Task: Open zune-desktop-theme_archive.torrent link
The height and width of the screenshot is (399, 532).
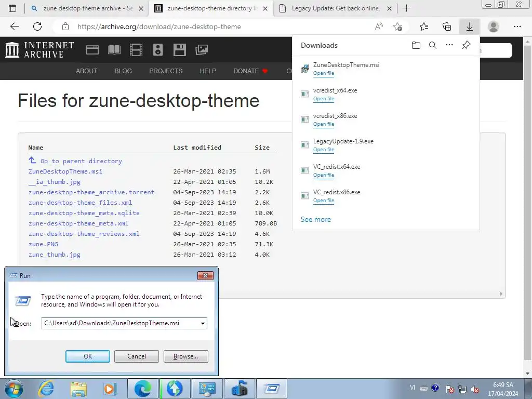Action: pyautogui.click(x=91, y=192)
